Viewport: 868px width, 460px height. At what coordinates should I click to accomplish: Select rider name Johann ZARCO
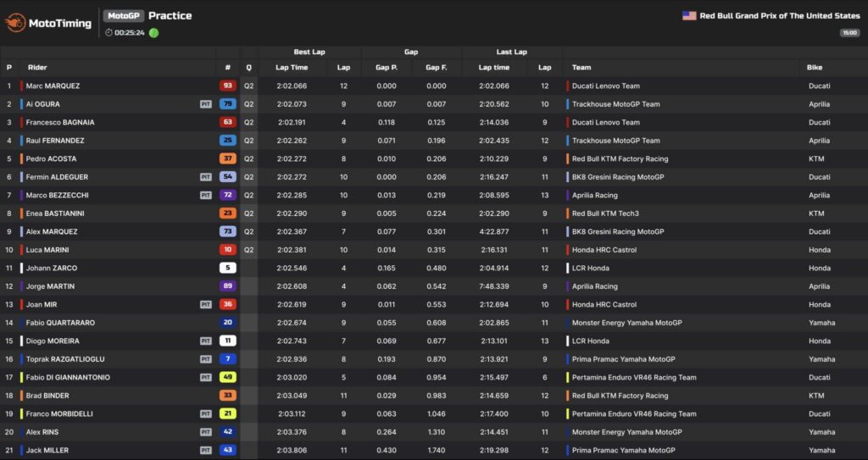pyautogui.click(x=52, y=268)
